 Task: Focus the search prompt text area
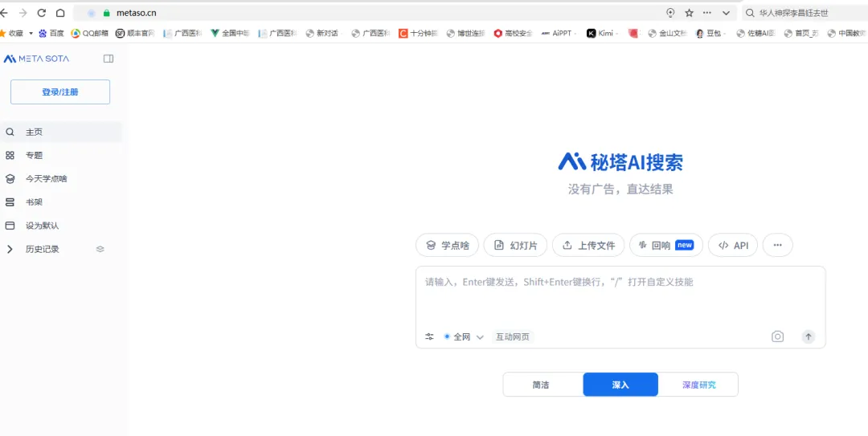tap(620, 296)
